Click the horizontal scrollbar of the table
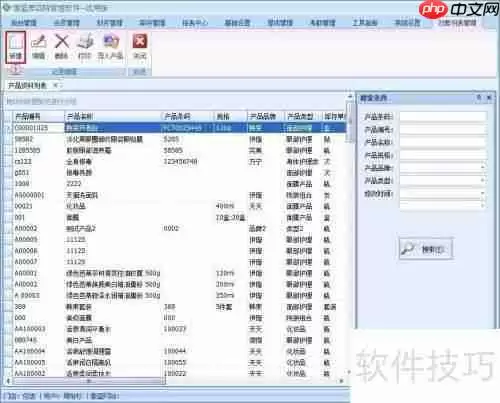 tap(89, 381)
